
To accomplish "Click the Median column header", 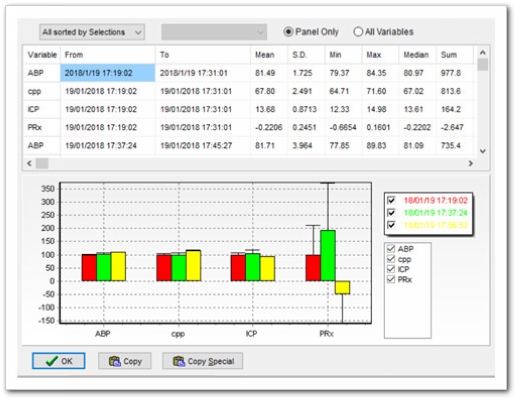I will pyautogui.click(x=417, y=55).
